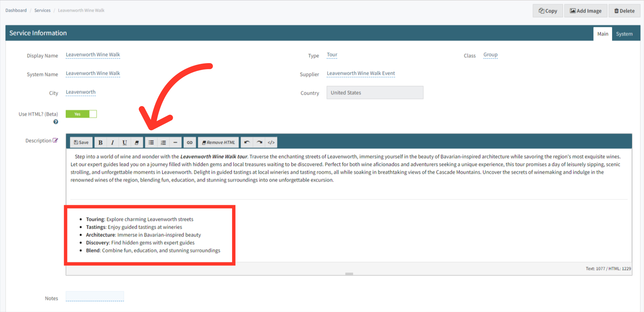This screenshot has height=312, width=644.
Task: Redo the last editor change
Action: [259, 142]
